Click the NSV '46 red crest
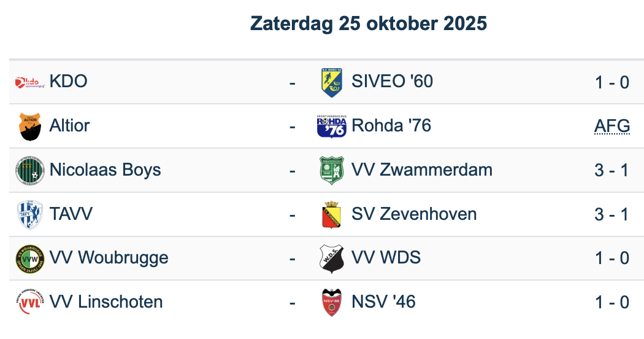644x339 pixels. pos(332,303)
